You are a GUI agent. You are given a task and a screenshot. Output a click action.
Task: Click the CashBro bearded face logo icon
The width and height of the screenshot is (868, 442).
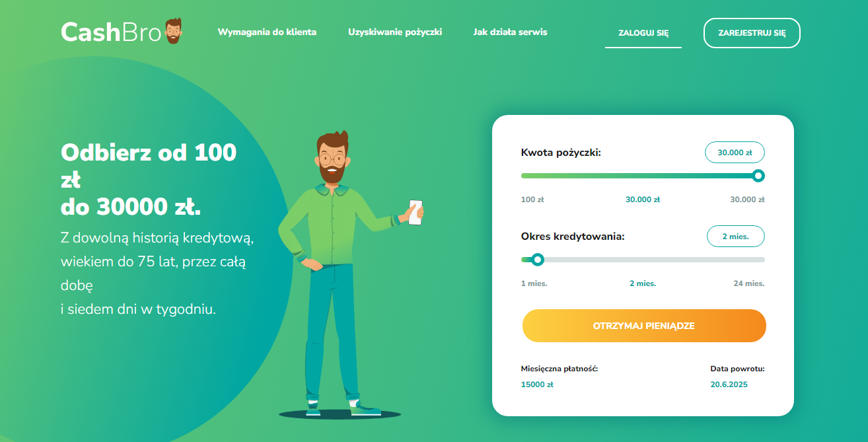tap(173, 31)
